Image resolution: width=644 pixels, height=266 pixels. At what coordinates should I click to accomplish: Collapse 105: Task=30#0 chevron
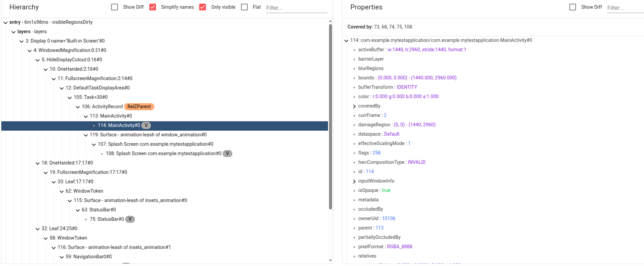click(x=70, y=97)
